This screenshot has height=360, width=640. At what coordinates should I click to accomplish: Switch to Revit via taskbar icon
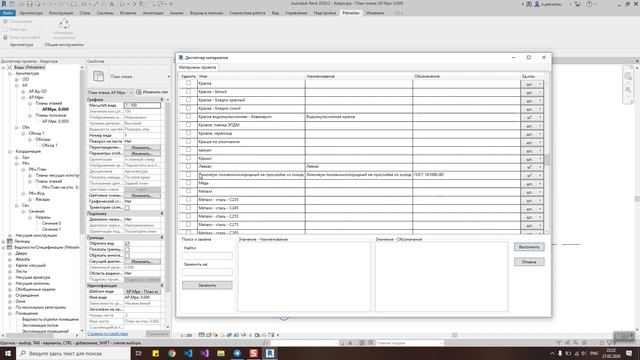coord(270,353)
